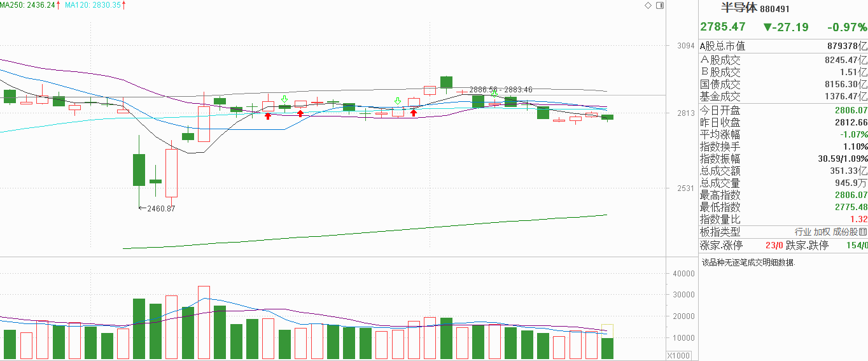Viewport: 868px width, 361px height.
Task: Click the 加权 weighting label
Action: pos(822,232)
